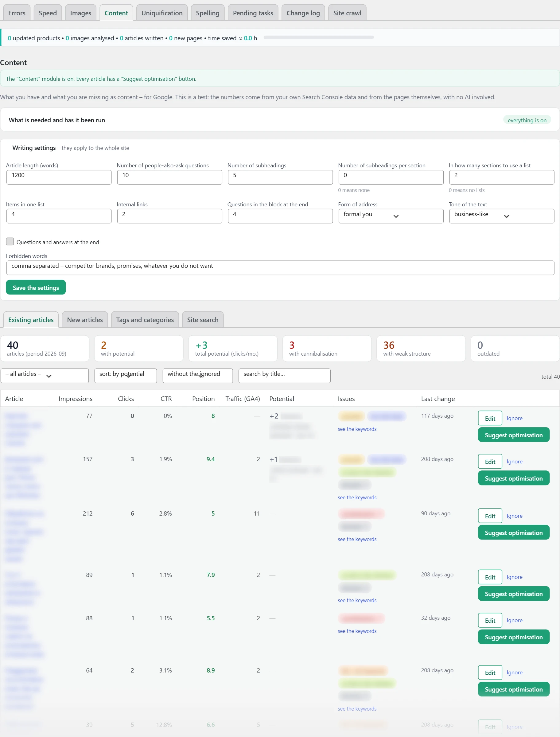Open the Images tab
This screenshot has width=560, height=737.
[x=81, y=13]
